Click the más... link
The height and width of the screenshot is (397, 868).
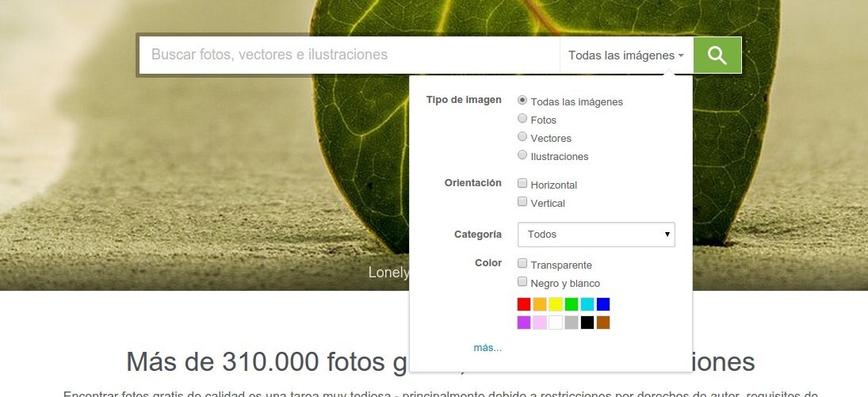(488, 347)
